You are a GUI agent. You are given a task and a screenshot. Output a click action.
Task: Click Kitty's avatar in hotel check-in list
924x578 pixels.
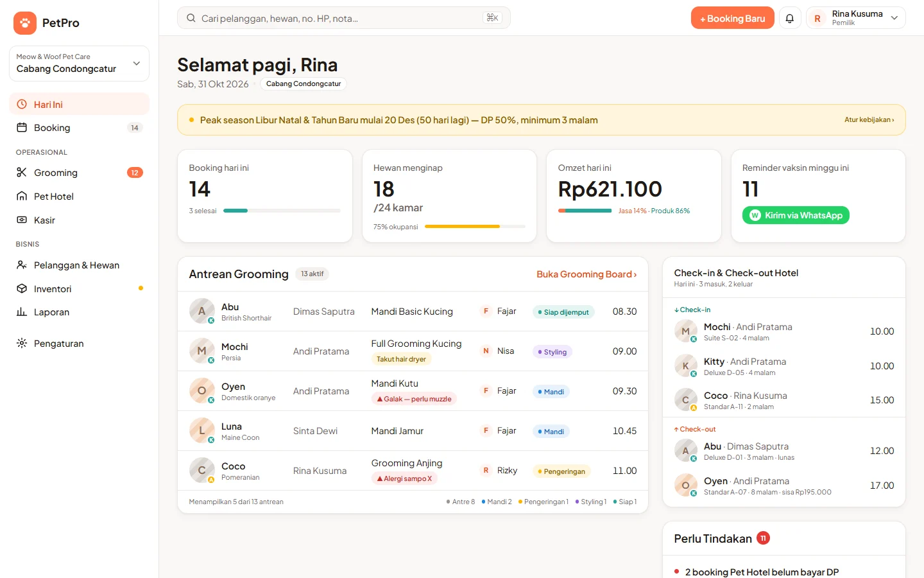[x=686, y=365]
